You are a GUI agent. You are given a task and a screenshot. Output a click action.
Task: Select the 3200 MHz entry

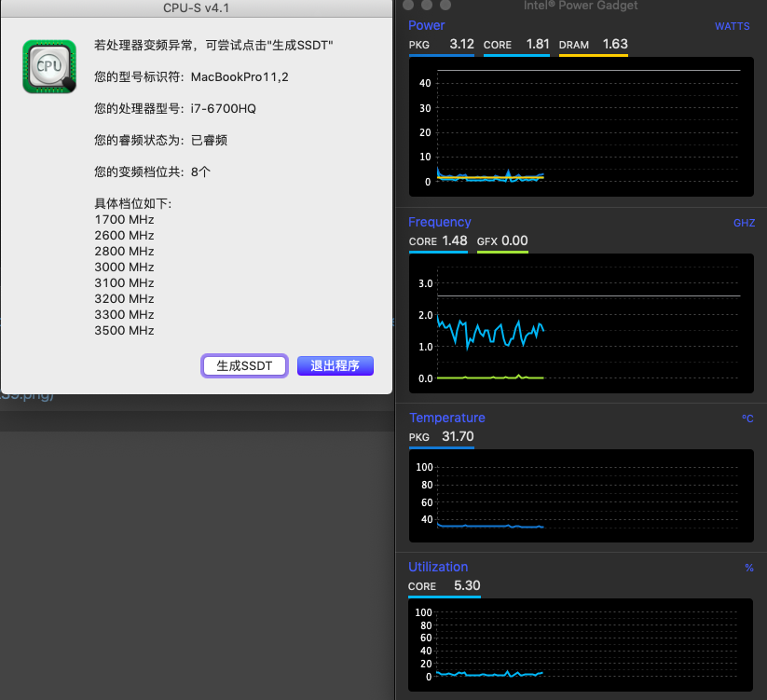coord(124,299)
